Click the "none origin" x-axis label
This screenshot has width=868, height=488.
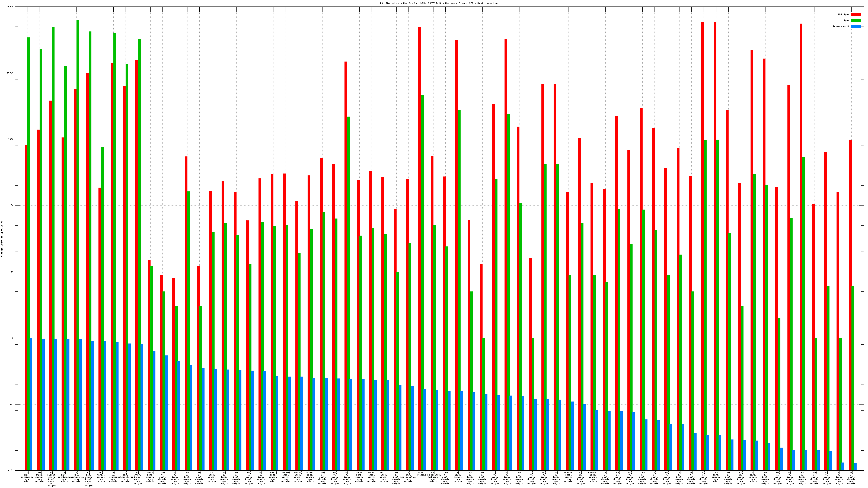click(420, 474)
